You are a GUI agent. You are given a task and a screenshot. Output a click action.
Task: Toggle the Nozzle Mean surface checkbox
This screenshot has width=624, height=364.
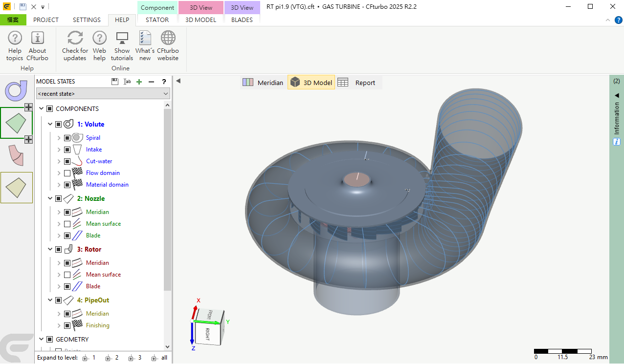tap(67, 224)
